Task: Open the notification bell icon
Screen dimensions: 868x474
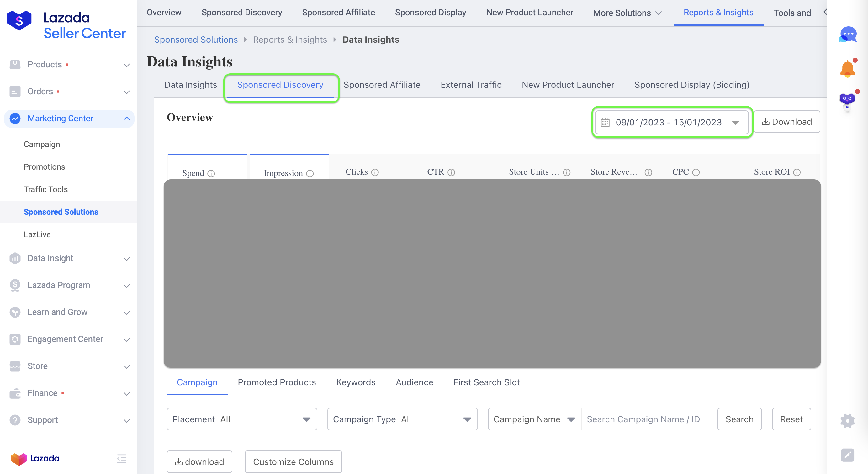Action: click(x=847, y=68)
